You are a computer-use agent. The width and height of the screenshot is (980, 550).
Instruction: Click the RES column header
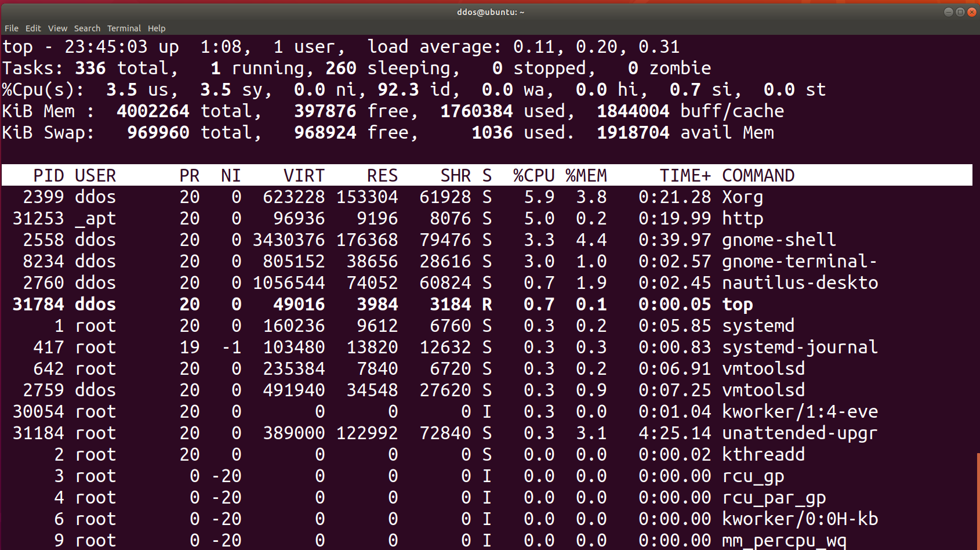click(383, 175)
